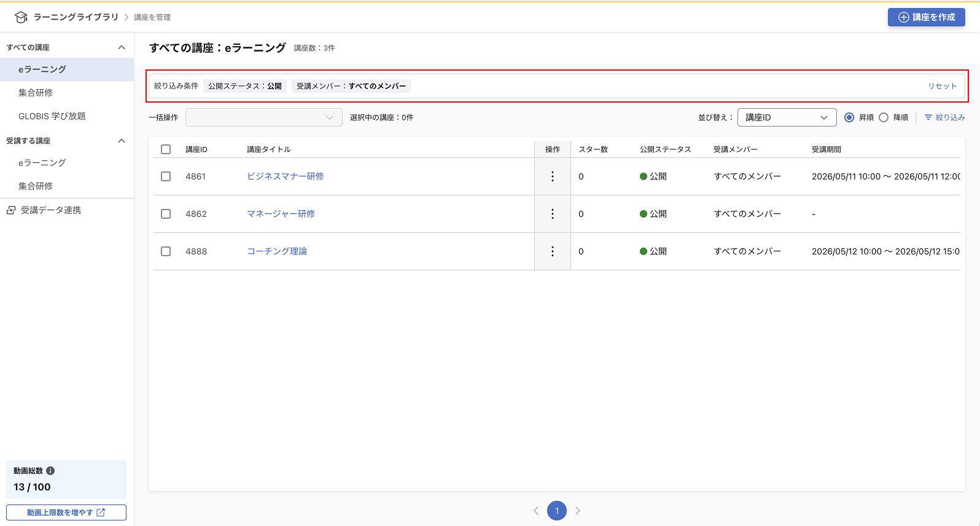The width and height of the screenshot is (980, 526).
Task: Open the three-dot menu for コーチング理論
Action: 553,251
